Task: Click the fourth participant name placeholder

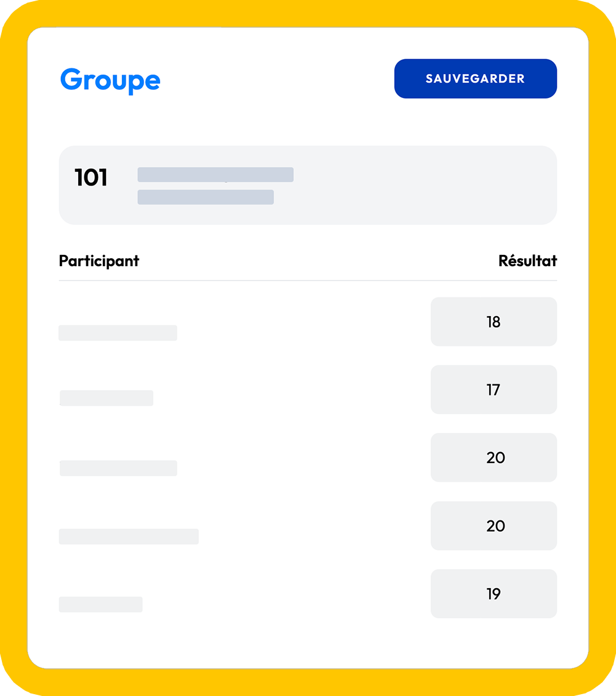Action: pyautogui.click(x=129, y=536)
